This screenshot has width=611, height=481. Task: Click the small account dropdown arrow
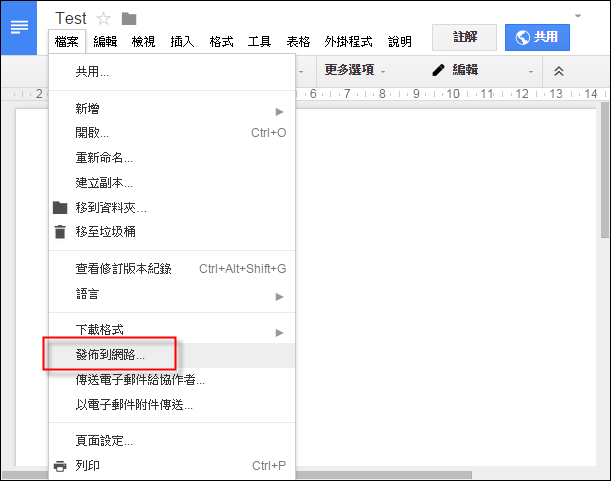[x=578, y=16]
